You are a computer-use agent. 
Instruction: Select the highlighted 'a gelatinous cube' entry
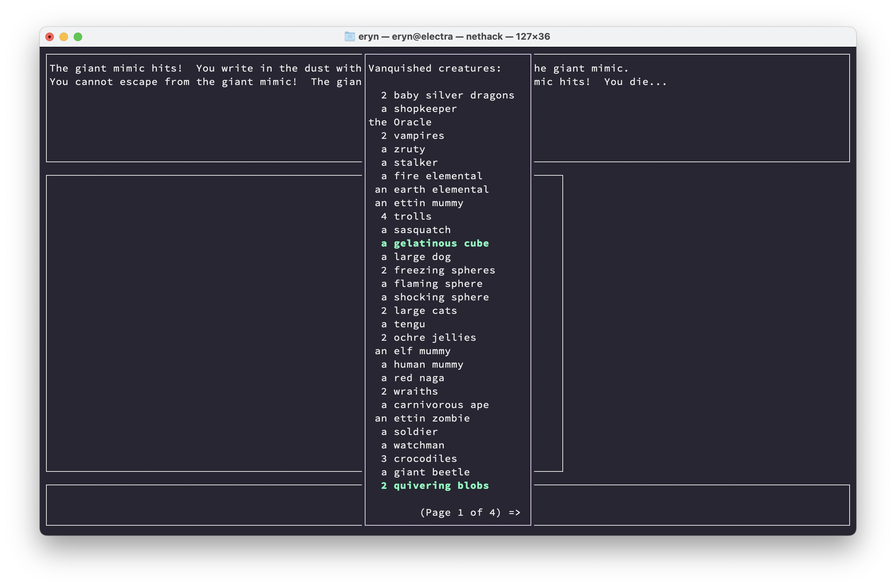tap(435, 243)
